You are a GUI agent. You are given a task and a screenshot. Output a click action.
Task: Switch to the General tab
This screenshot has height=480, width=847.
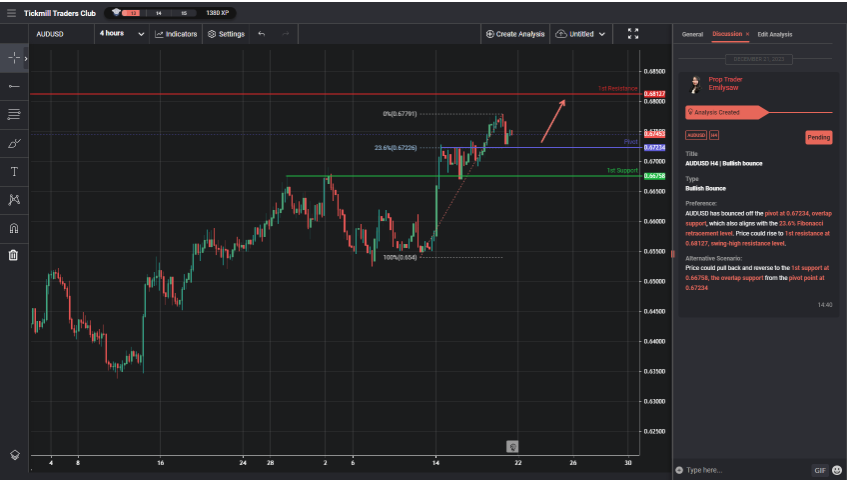pyautogui.click(x=692, y=35)
